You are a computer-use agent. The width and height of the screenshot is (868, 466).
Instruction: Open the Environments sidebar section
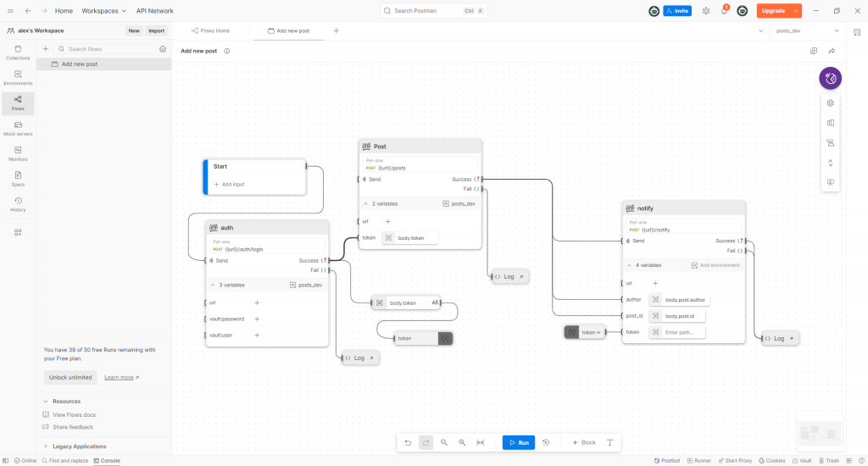18,78
